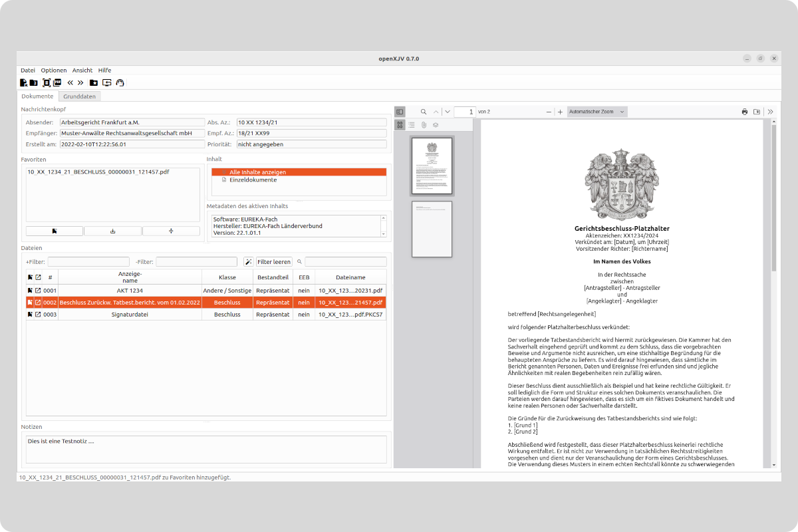Open the "Automatischer Zoom" dropdown
Image resolution: width=798 pixels, height=532 pixels.
click(x=597, y=112)
